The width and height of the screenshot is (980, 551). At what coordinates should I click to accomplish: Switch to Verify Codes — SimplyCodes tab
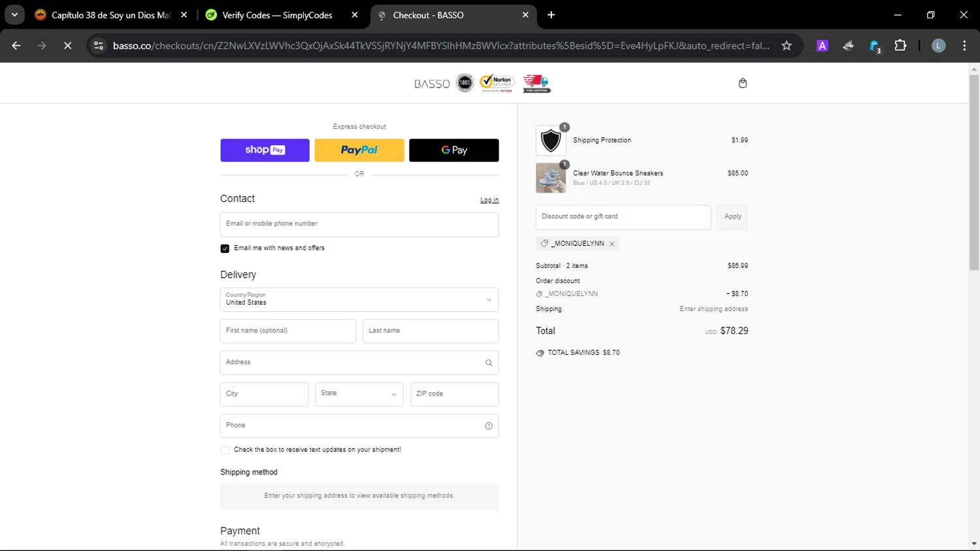click(278, 15)
